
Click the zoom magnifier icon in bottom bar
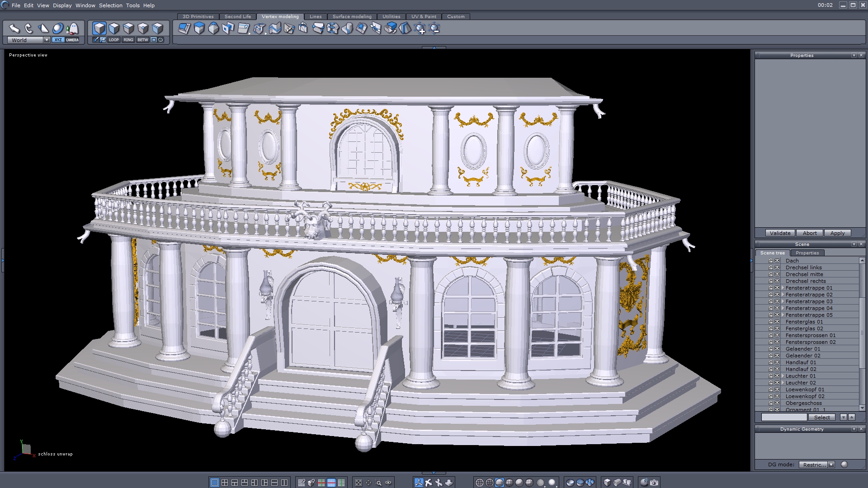pos(378,483)
